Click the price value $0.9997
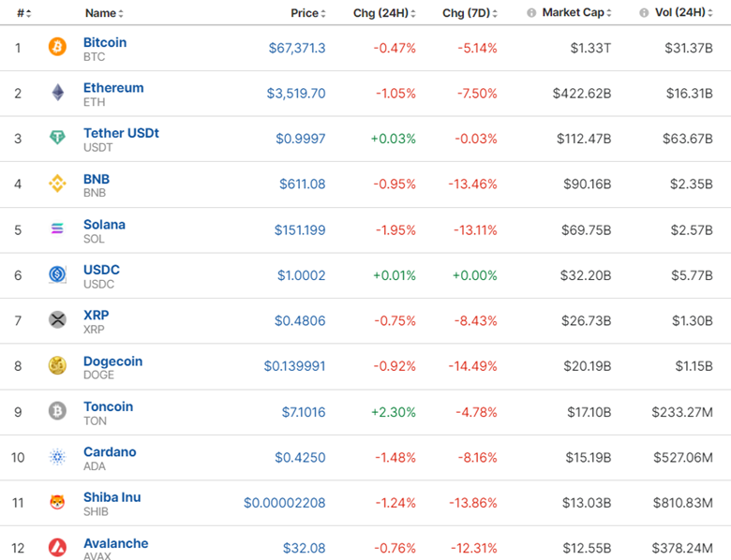731x560 pixels. pos(301,139)
